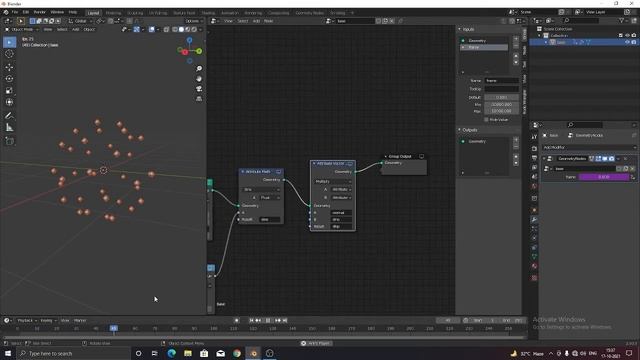Toggle render camera icon of Collection

[634, 36]
